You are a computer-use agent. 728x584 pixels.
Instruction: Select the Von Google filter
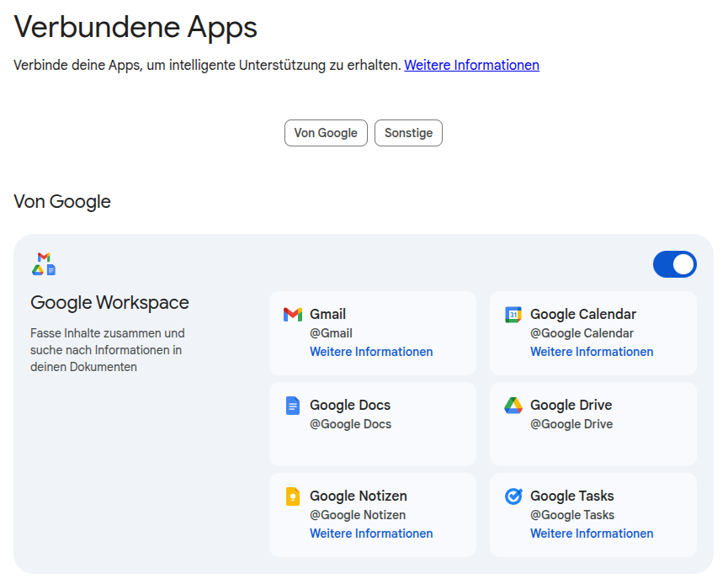pos(326,132)
